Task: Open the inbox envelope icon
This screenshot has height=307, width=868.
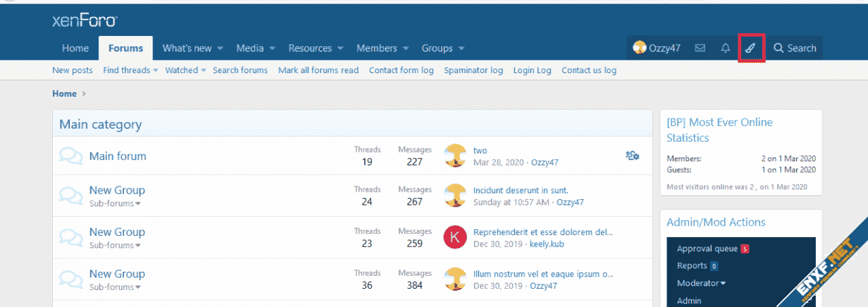Action: 700,48
